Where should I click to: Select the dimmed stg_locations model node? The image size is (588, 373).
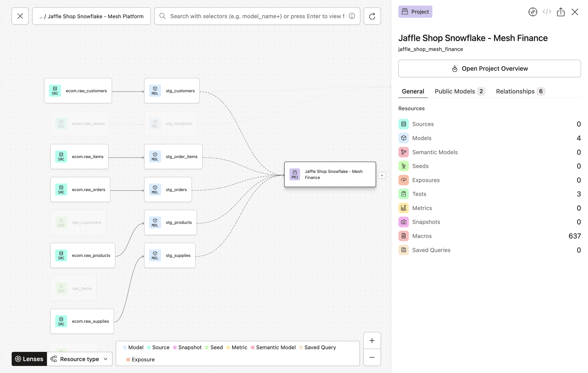(170, 124)
